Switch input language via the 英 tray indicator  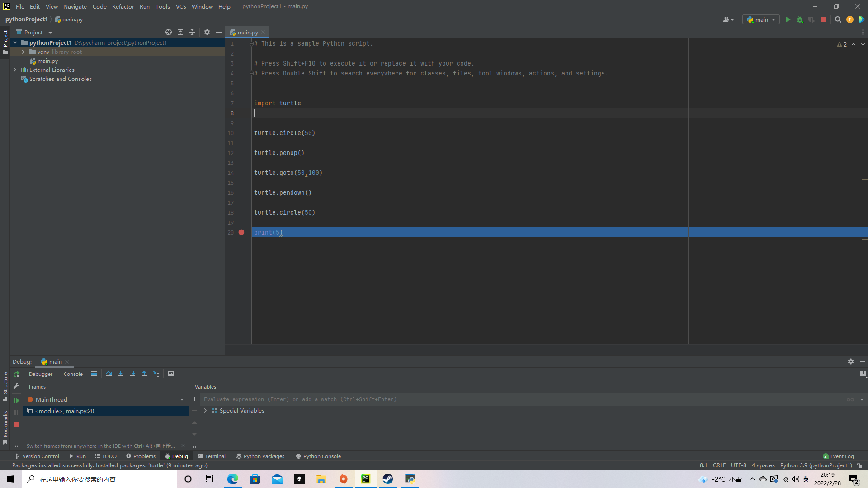(x=805, y=479)
